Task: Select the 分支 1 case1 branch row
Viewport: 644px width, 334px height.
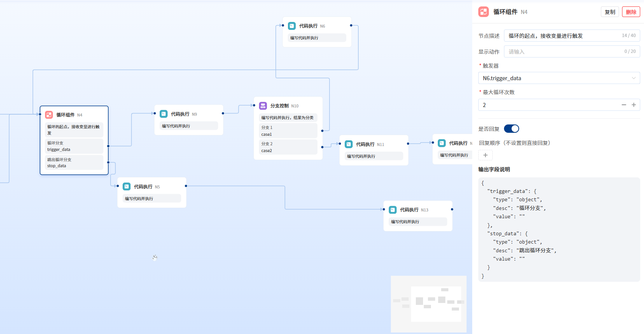Action: pyautogui.click(x=288, y=131)
